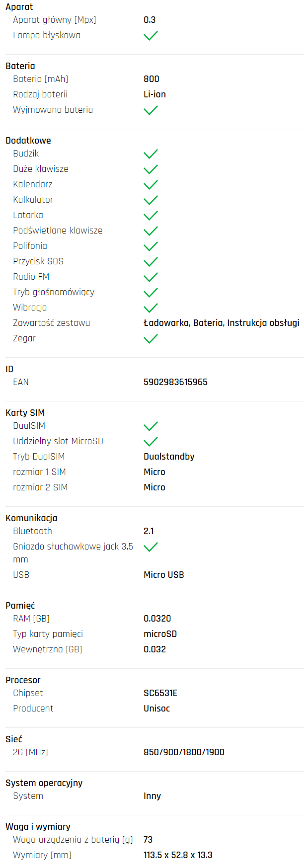Click the Budzik green checkmark
The width and height of the screenshot is (304, 868).
pyautogui.click(x=151, y=154)
